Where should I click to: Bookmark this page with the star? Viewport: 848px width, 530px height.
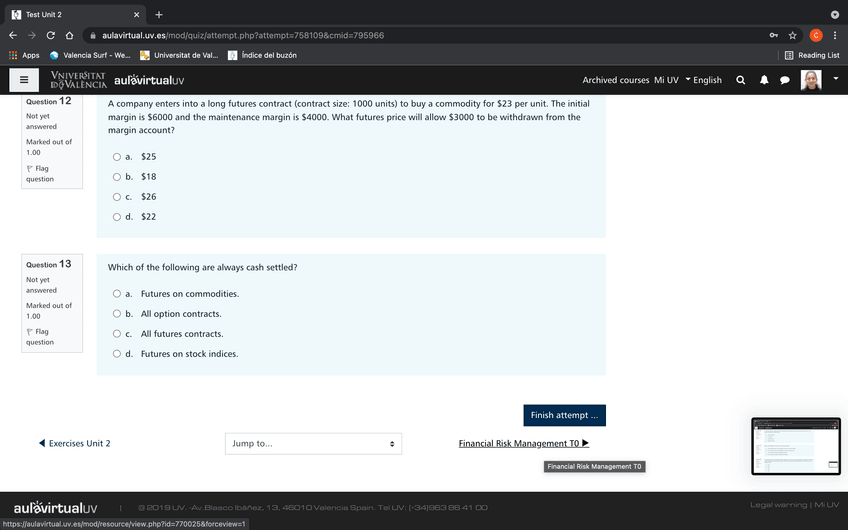792,35
